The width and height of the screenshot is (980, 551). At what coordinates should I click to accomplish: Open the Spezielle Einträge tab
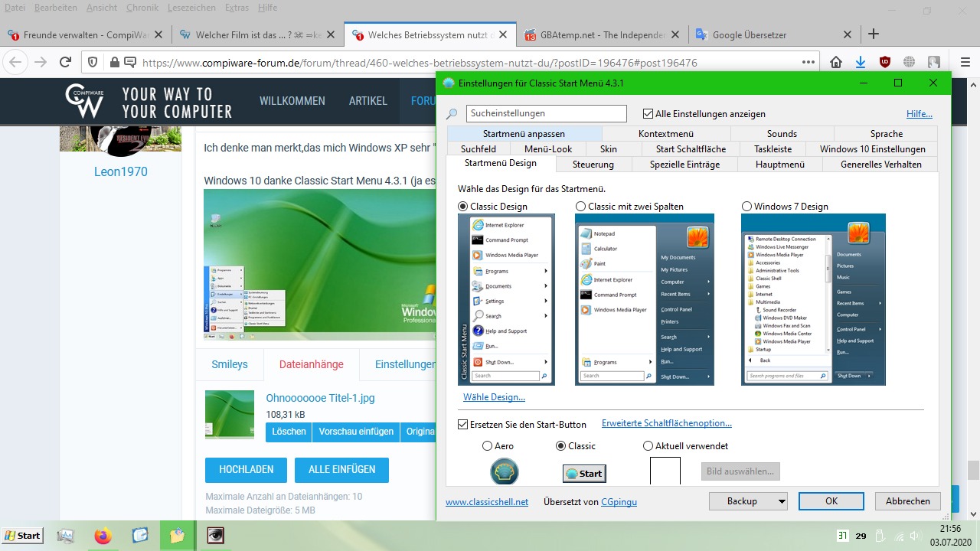[x=684, y=165]
